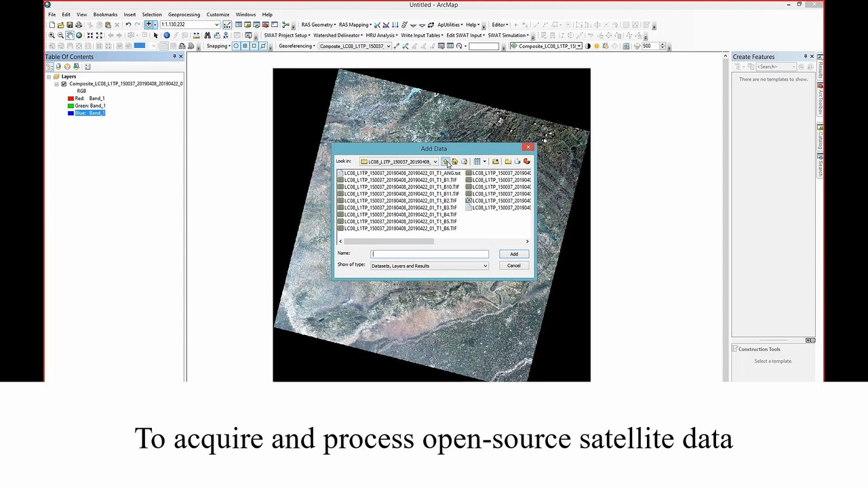Toggle Composite layer visibility checkbox
868x488 pixels.
tap(64, 84)
